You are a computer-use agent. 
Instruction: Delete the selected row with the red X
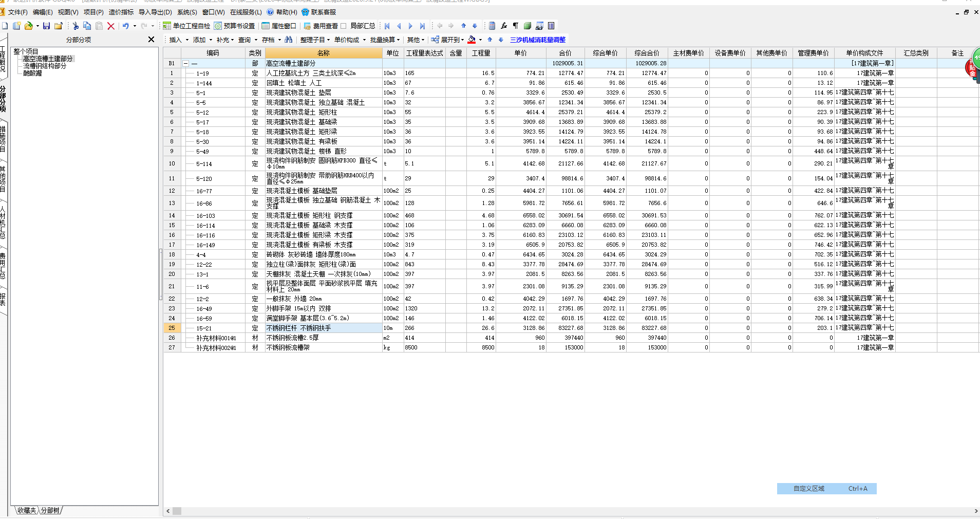pos(111,26)
